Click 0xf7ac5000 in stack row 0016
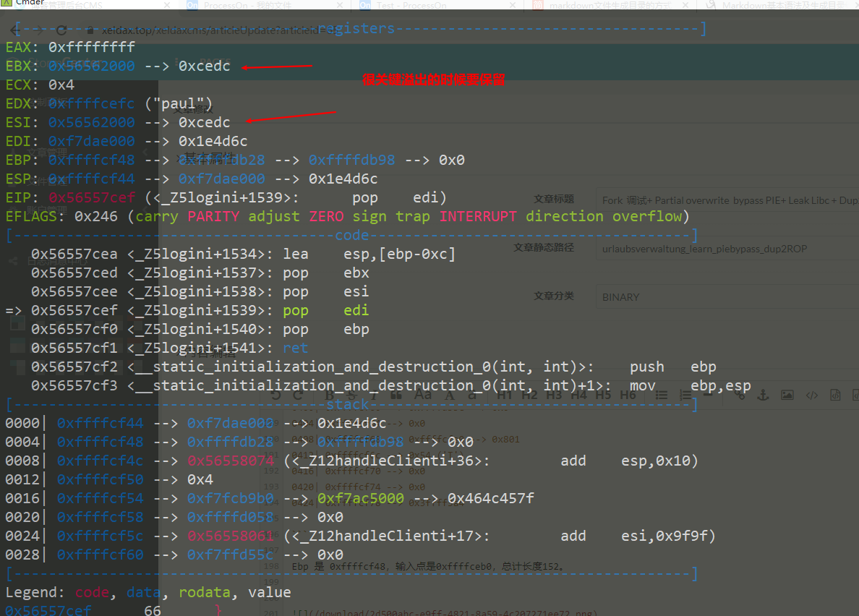 pos(361,498)
